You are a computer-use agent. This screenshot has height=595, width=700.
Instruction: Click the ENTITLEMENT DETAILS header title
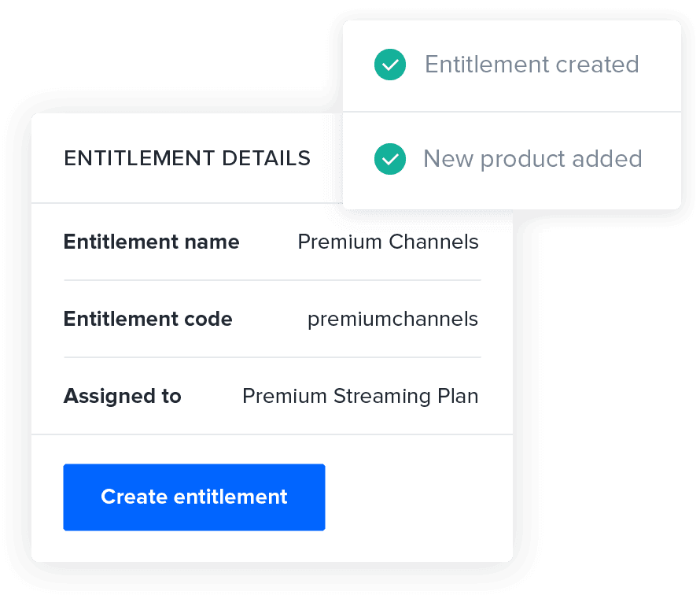187,158
